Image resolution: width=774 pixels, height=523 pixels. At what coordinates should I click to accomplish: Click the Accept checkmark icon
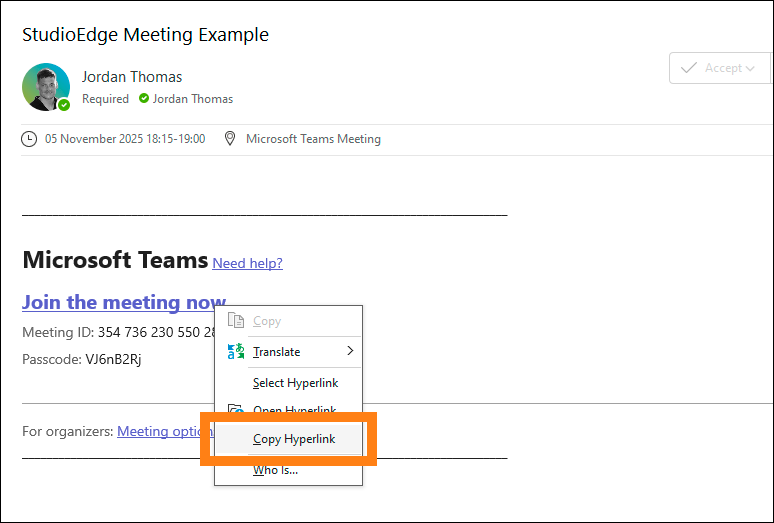[689, 68]
